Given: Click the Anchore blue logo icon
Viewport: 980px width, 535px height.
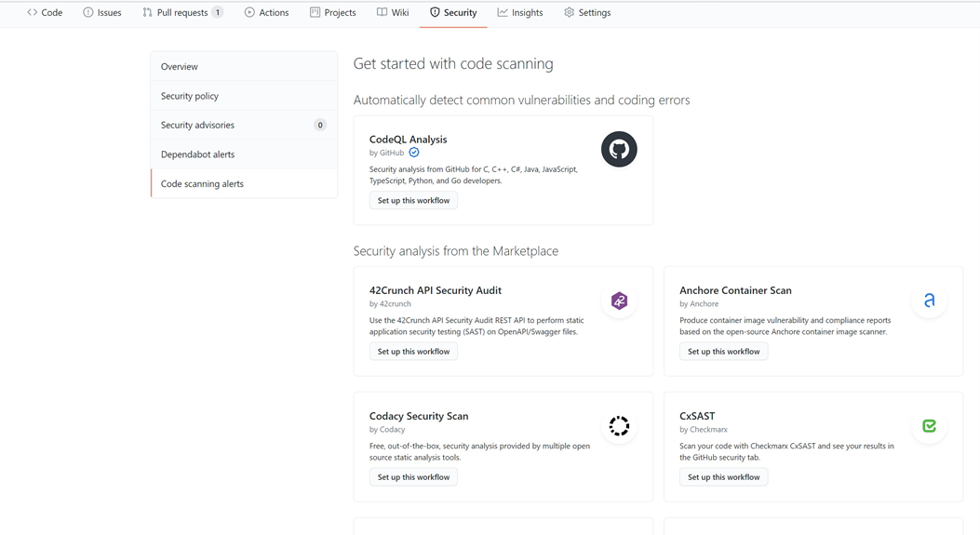Looking at the screenshot, I should coord(929,301).
